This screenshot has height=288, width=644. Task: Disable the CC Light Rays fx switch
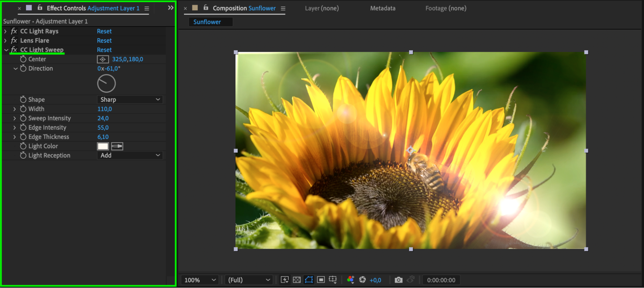pos(14,31)
